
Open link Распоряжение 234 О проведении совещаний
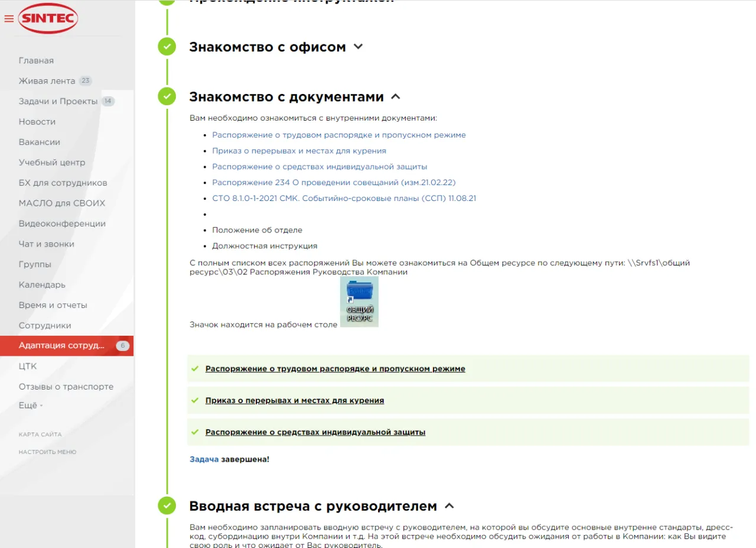pyautogui.click(x=334, y=183)
